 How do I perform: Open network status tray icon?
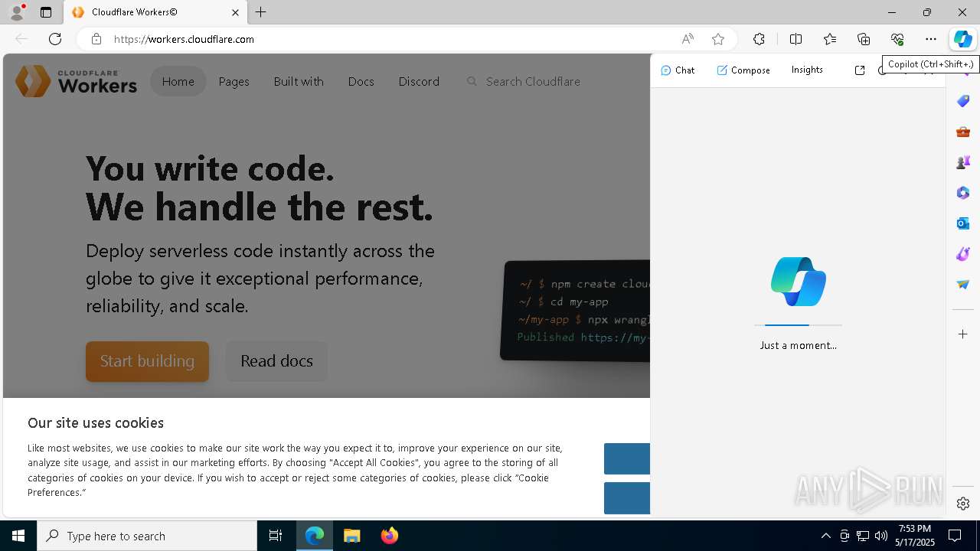click(863, 536)
